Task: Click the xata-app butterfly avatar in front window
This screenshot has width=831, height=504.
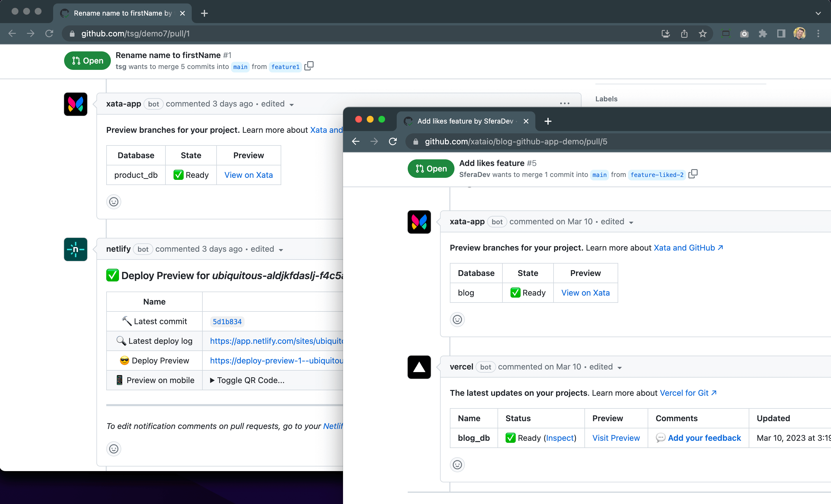Action: point(419,222)
